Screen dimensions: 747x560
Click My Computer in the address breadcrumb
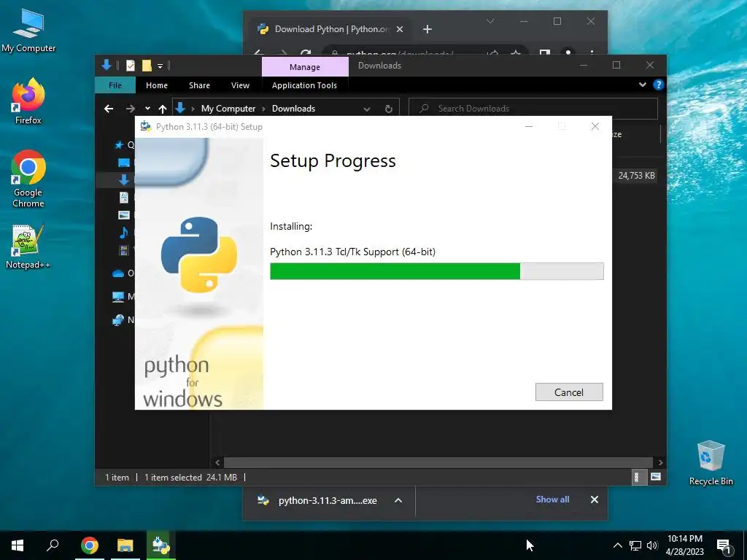pyautogui.click(x=228, y=109)
